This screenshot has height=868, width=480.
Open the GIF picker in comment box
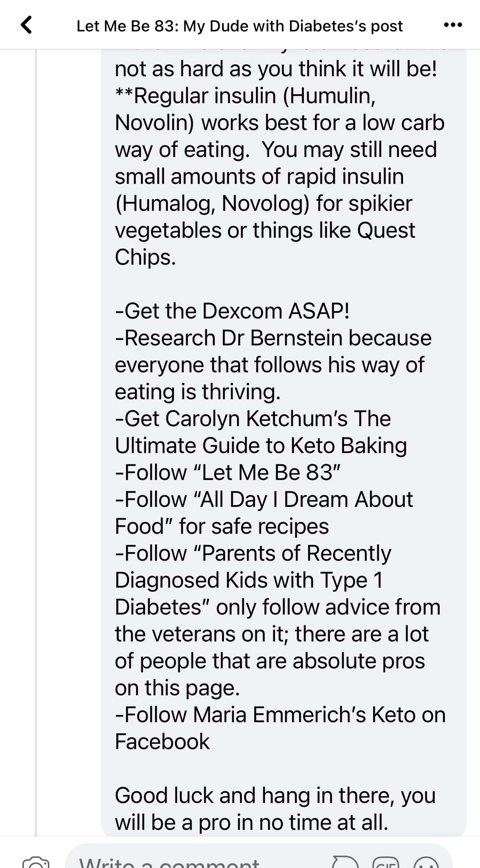coord(386,863)
